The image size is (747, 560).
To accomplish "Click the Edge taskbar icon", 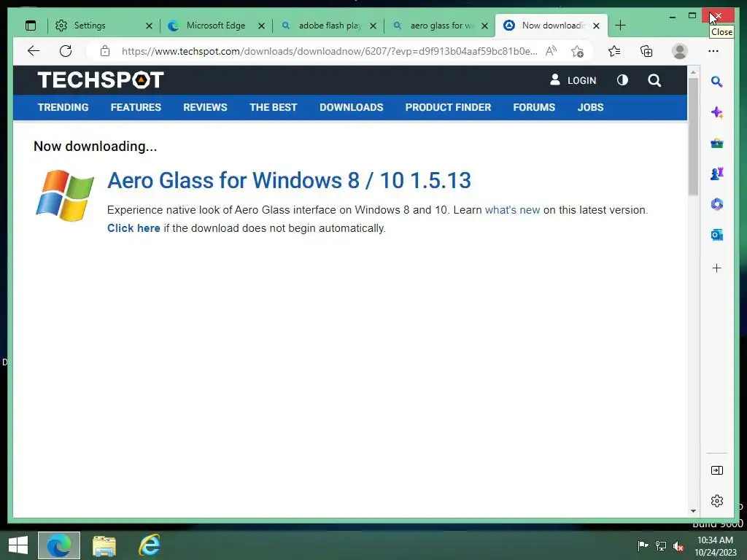I will pos(59,545).
